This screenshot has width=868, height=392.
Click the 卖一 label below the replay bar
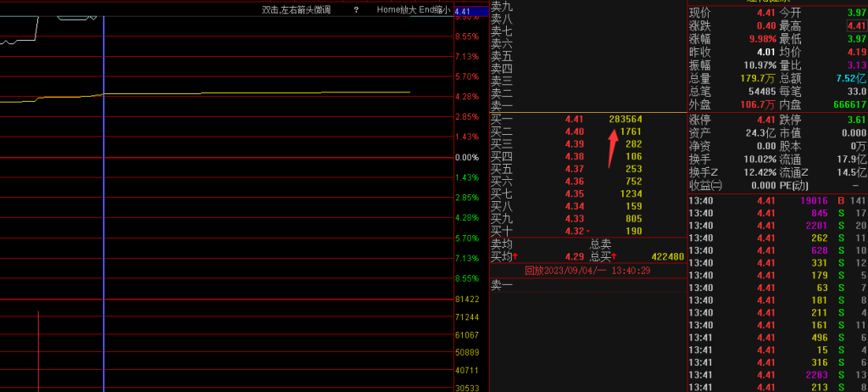point(502,286)
